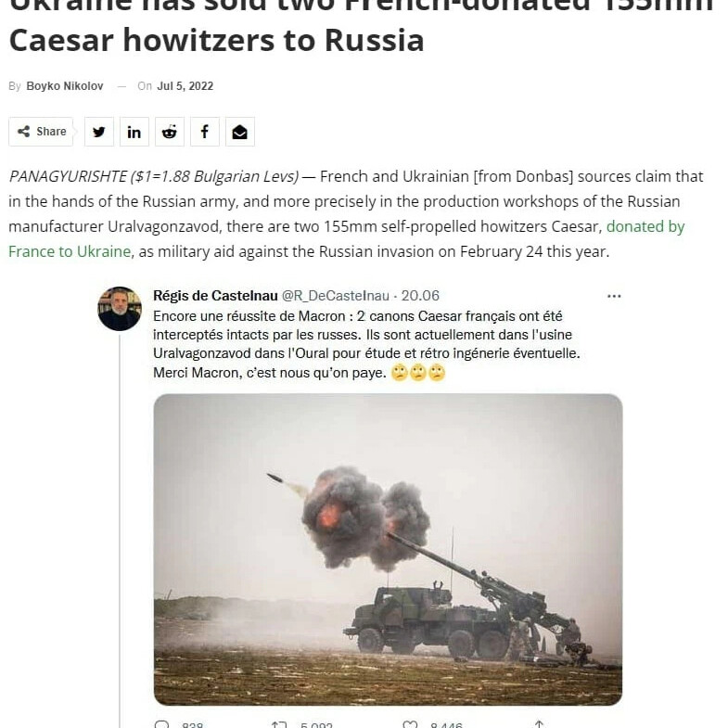This screenshot has height=728, width=728.
Task: Click Régis de Castelnau profile avatar
Action: pyautogui.click(x=120, y=309)
